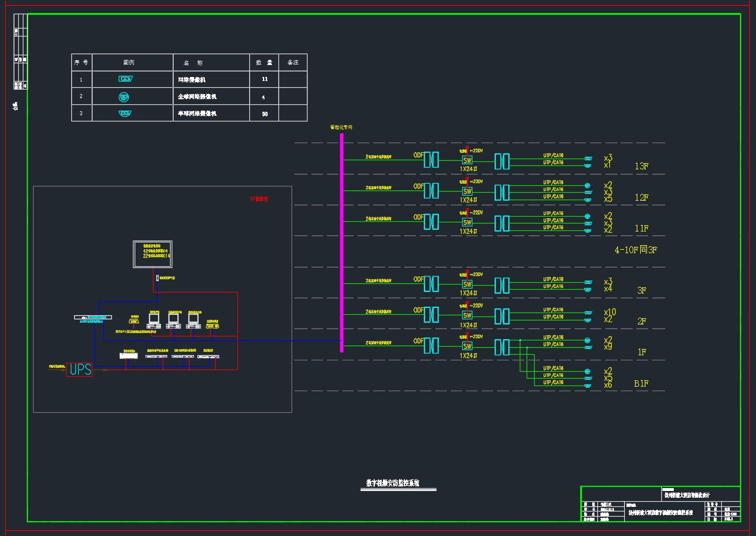This screenshot has width=756, height=536.
Task: Click the "4-10F同3F" annotation text
Action: pos(636,250)
